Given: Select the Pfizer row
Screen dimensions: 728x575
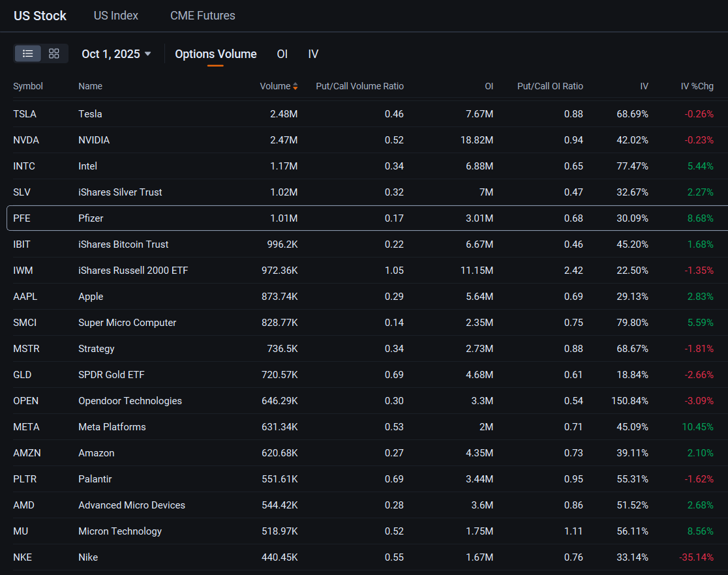Looking at the screenshot, I should 367,218.
